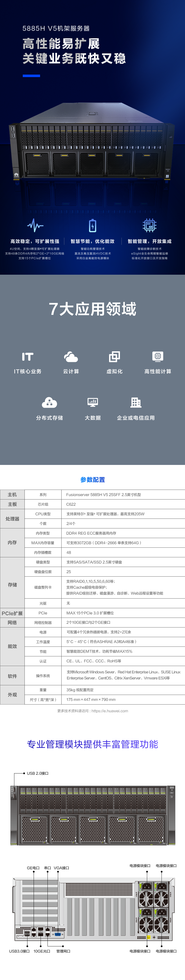Click the chip icon above 智能管理，开放集成
Viewport: 185px width, 980px height.
coord(150,225)
